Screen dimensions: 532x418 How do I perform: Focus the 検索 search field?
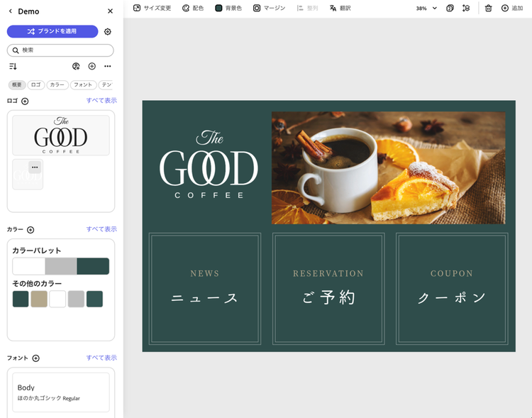[x=60, y=50]
